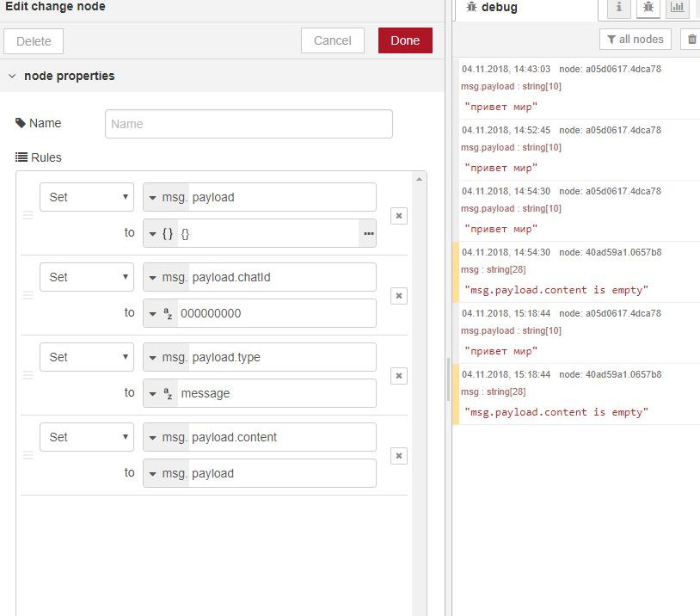Viewport: 700px width, 616px height.
Task: Click the Cancel button
Action: pyautogui.click(x=332, y=40)
